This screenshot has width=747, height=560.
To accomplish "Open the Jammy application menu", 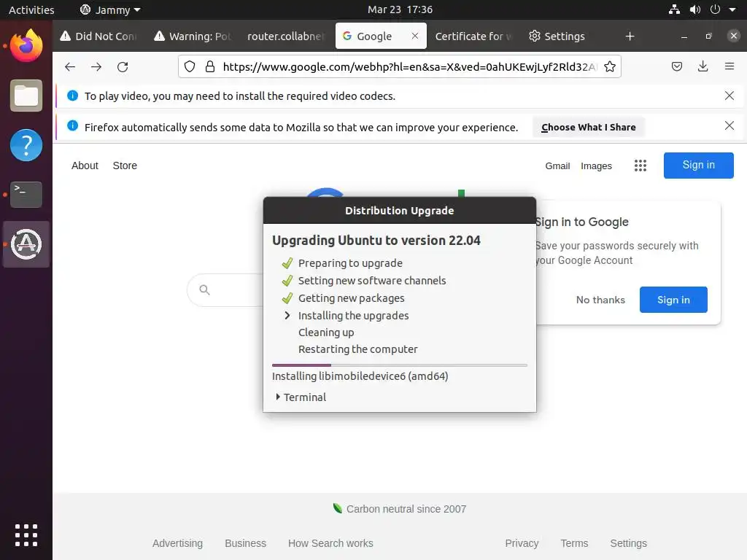I will pos(110,9).
